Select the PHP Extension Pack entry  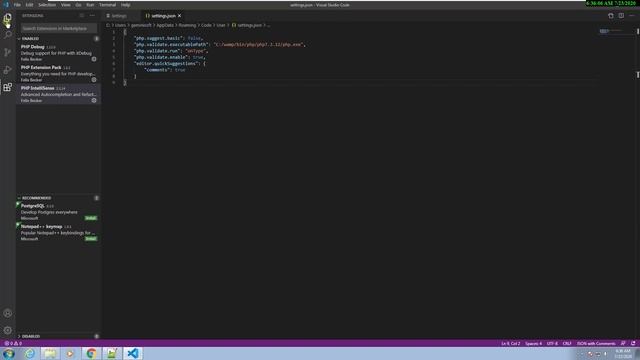[x=58, y=73]
